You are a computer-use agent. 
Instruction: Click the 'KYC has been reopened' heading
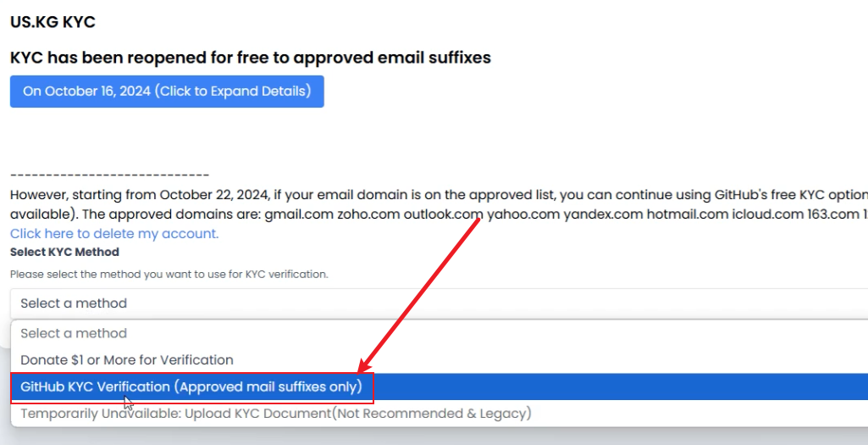pyautogui.click(x=251, y=58)
